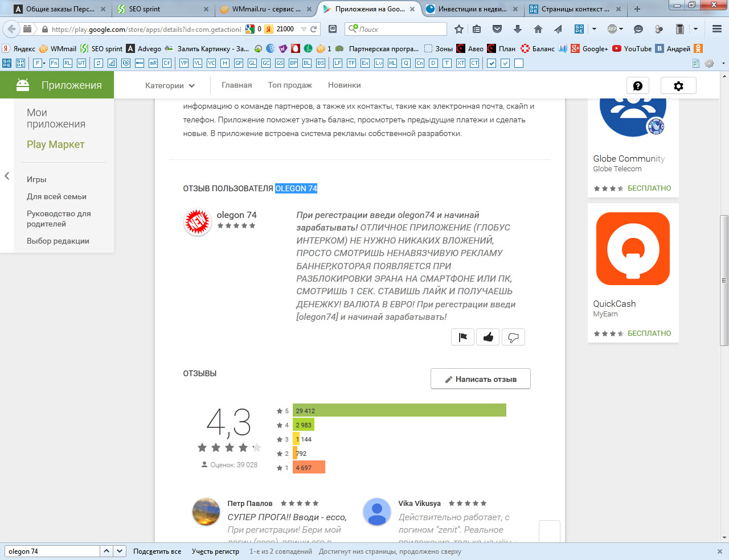Open the 'Play Маркет' sidebar link
Image resolution: width=729 pixels, height=560 pixels.
pos(55,145)
